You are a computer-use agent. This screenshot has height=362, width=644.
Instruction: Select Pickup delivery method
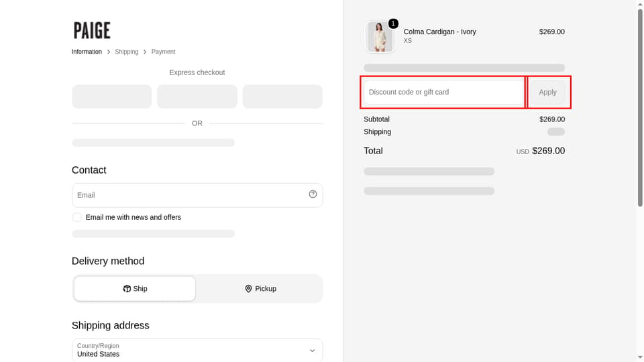coord(260,288)
